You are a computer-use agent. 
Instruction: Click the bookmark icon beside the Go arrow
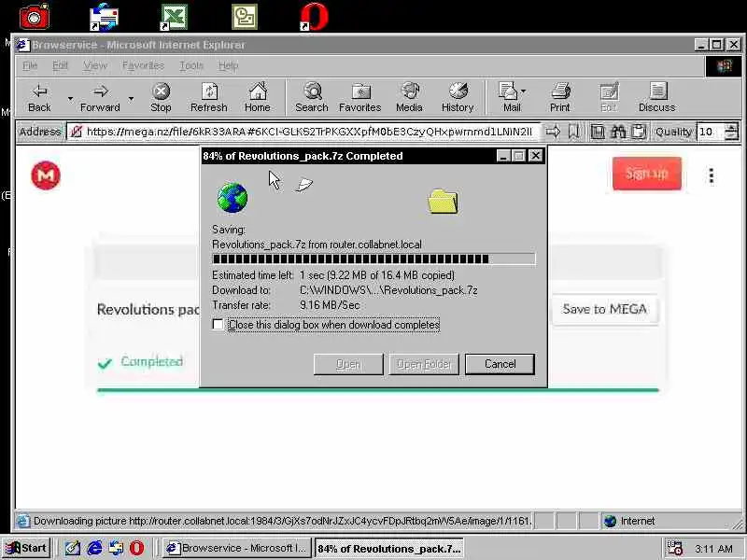click(x=573, y=132)
